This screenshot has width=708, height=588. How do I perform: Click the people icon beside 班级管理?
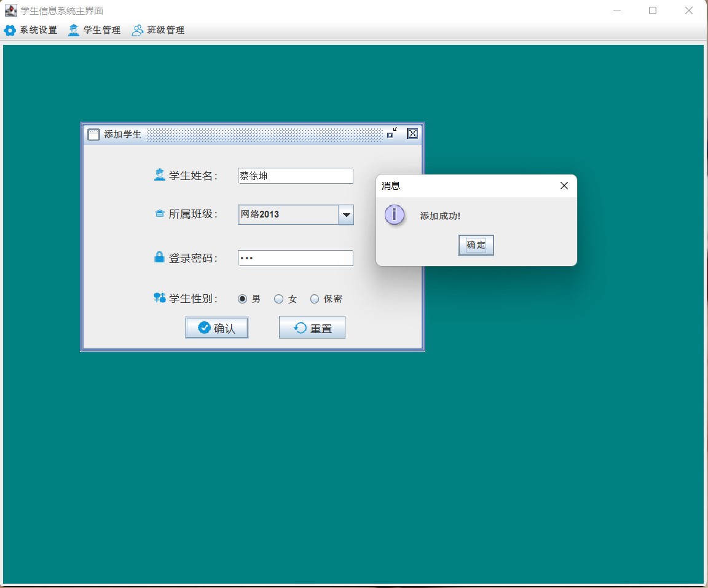[137, 30]
